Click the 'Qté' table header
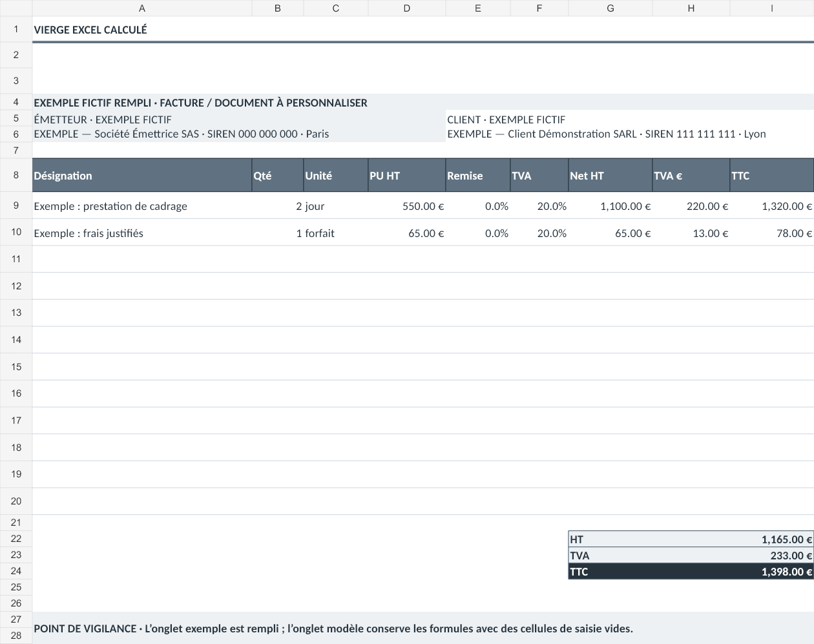Viewport: 814px width, 644px height. coord(278,175)
